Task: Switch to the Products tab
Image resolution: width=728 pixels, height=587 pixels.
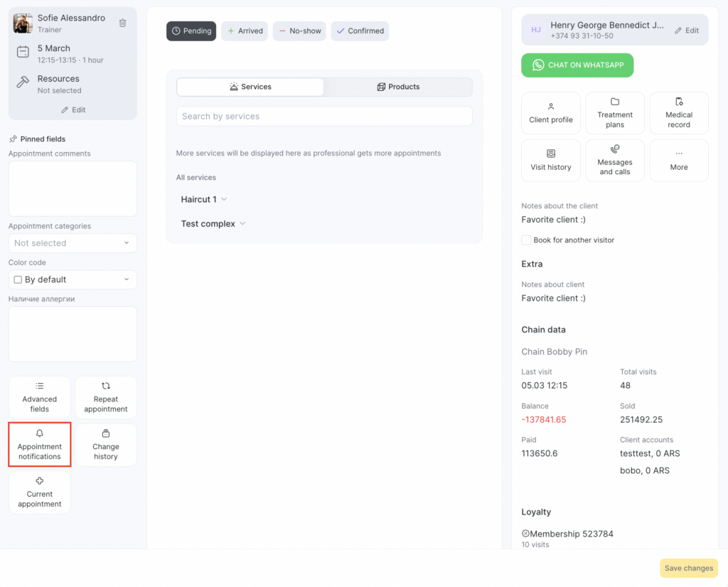Action: pos(398,87)
